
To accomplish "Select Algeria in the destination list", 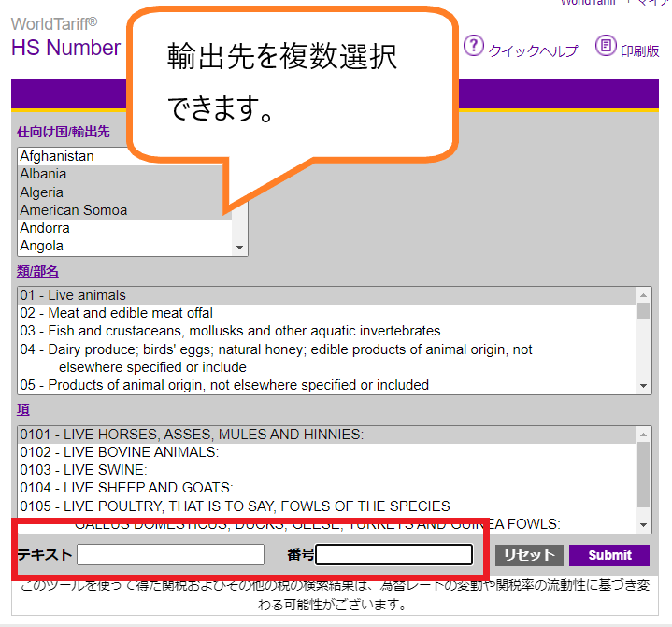I will [42, 192].
